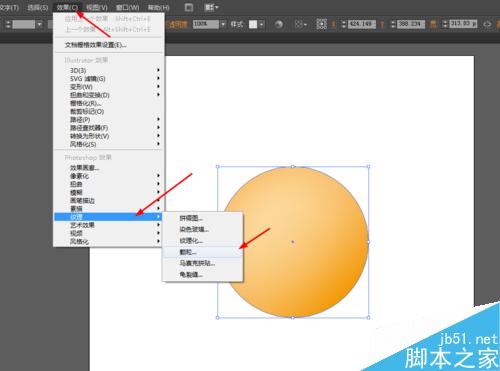Viewport: 500px width, 371px height.
Task: Open the arrange documents dropdown icon
Action: pyautogui.click(x=211, y=7)
